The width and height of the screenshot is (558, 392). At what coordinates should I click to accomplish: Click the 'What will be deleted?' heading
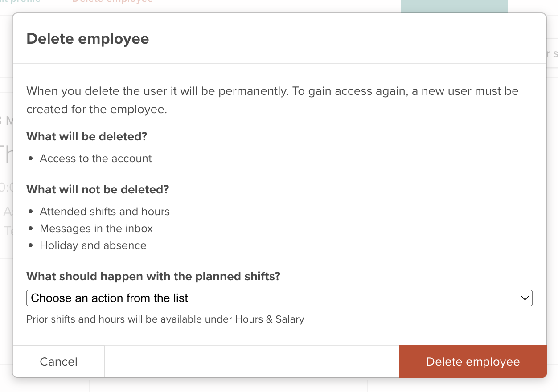87,136
